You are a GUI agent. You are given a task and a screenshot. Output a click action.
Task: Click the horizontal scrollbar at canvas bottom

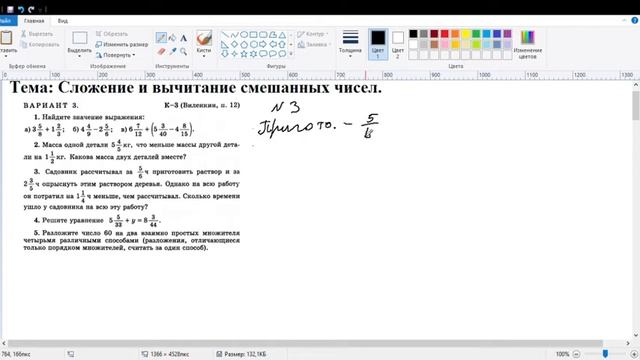[x=305, y=343]
